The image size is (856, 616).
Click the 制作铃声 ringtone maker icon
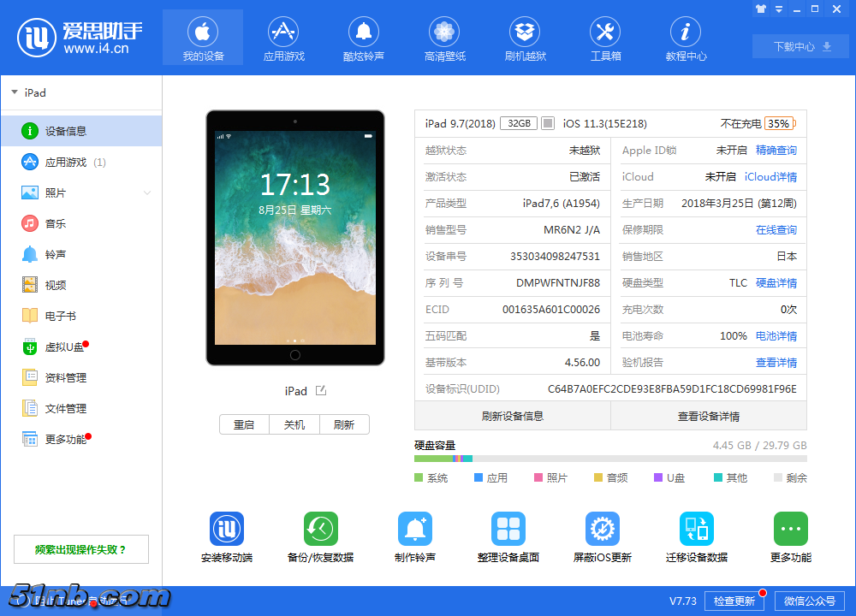click(x=414, y=528)
